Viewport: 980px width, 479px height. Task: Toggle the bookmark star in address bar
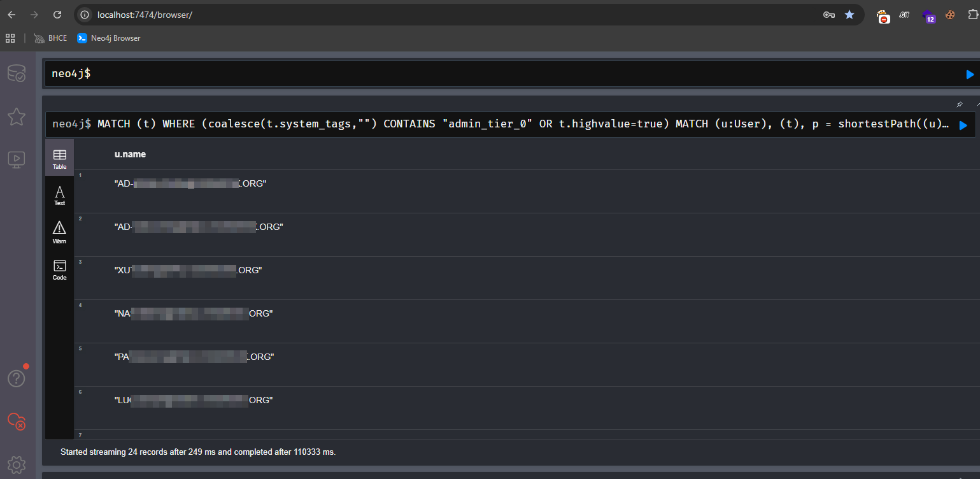coord(849,15)
